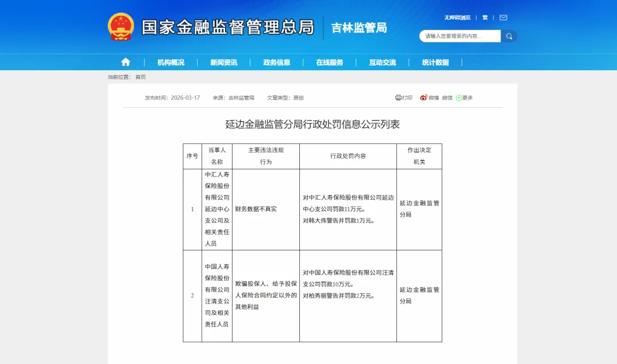Click inside the search input box
617x364 pixels.
point(460,35)
